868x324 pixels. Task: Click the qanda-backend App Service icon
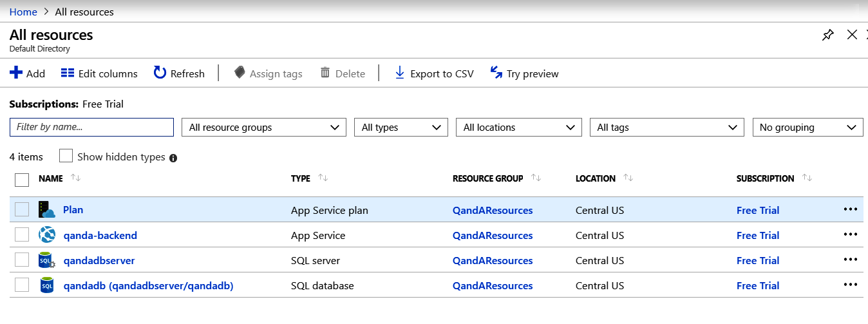(47, 235)
